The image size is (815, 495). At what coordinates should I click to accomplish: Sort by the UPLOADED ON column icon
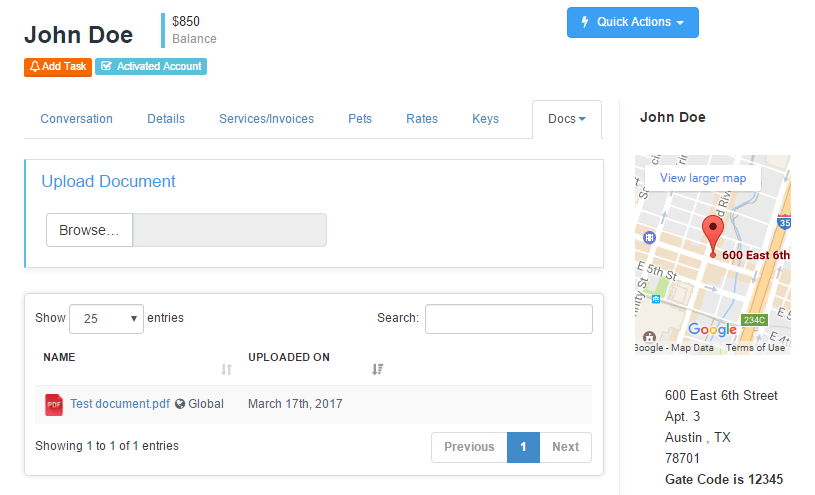[x=377, y=369]
